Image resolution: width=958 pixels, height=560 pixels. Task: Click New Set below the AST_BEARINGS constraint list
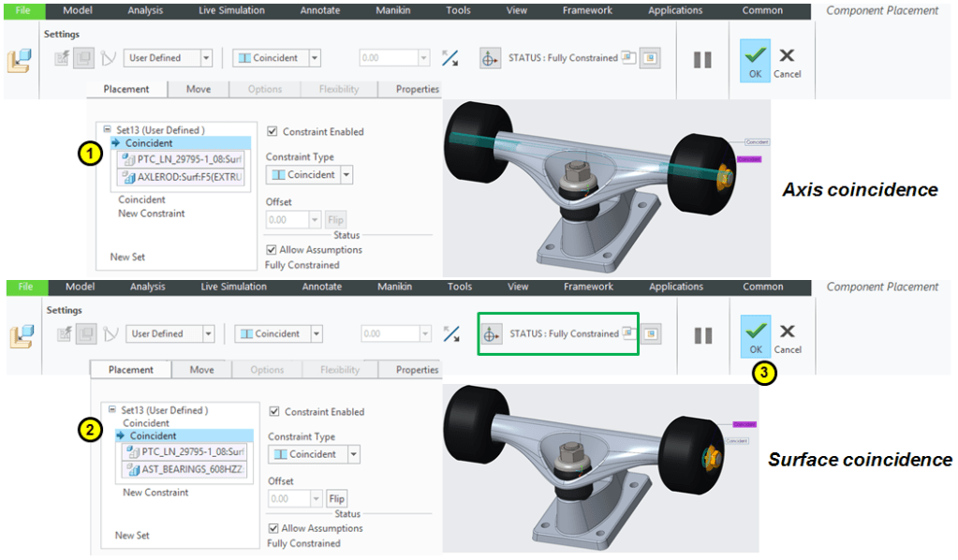[132, 535]
